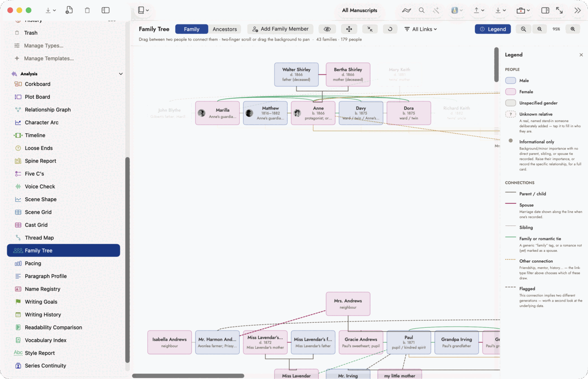Toggle the Legend panel button

click(493, 29)
